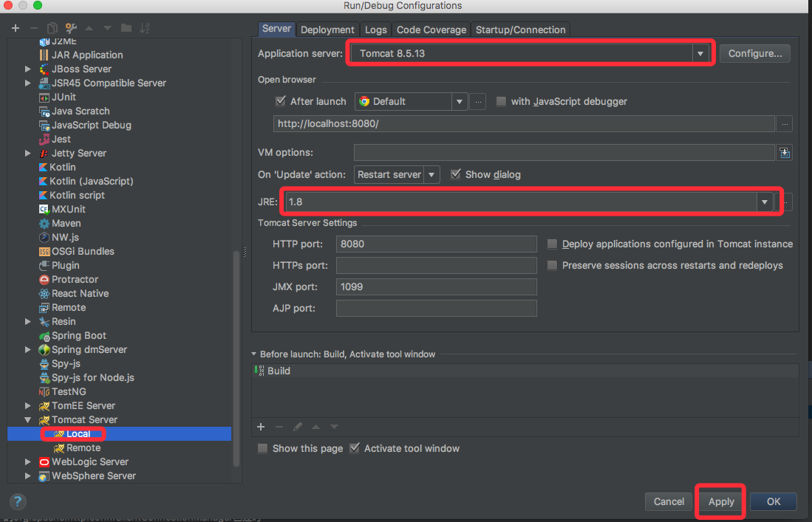This screenshot has height=522, width=812.
Task: Select Spring Boot configuration type
Action: 79,336
